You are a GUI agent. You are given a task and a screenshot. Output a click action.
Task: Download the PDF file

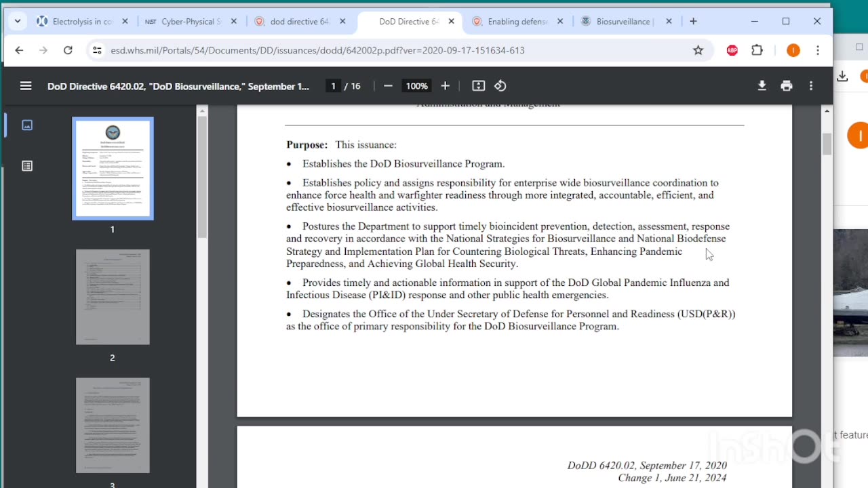(762, 86)
